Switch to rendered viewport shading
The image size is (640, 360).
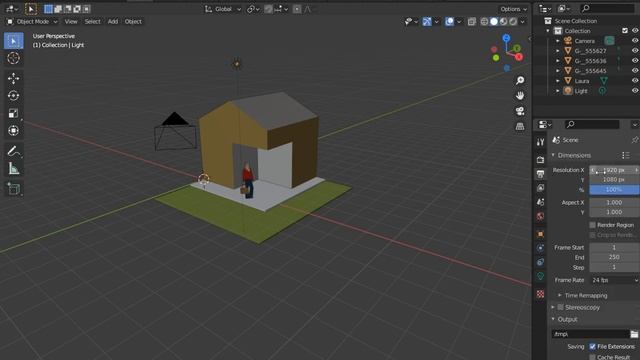tap(513, 22)
